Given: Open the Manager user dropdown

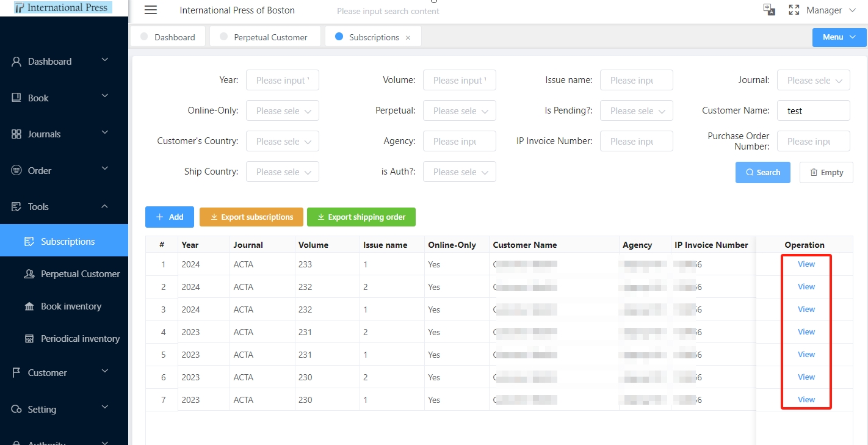Looking at the screenshot, I should (831, 10).
